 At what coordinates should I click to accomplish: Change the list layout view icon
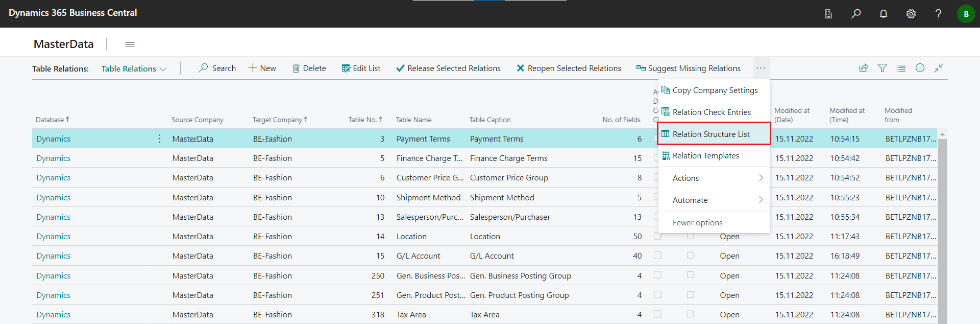tap(901, 68)
